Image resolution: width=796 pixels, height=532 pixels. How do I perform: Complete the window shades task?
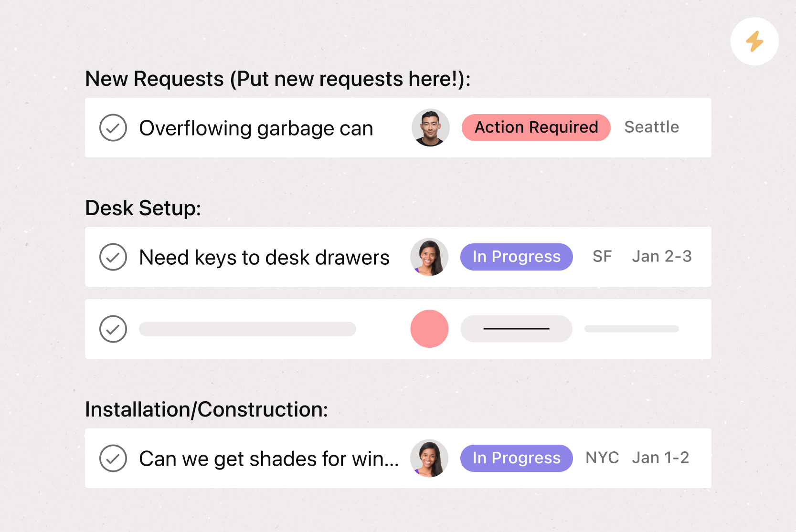(113, 459)
